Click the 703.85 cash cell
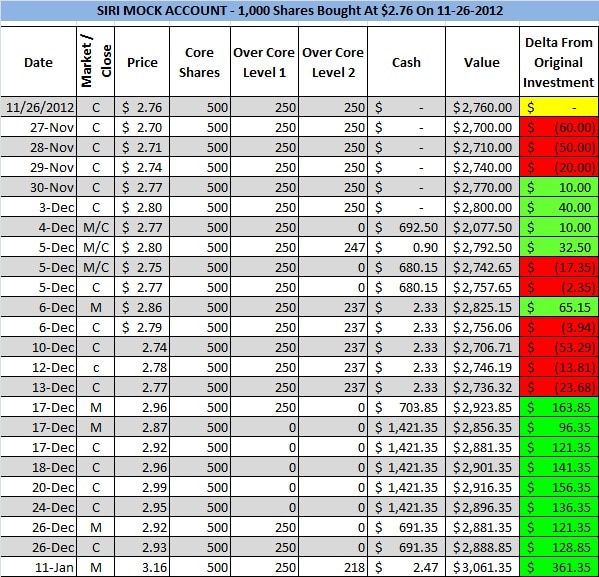 tap(406, 407)
